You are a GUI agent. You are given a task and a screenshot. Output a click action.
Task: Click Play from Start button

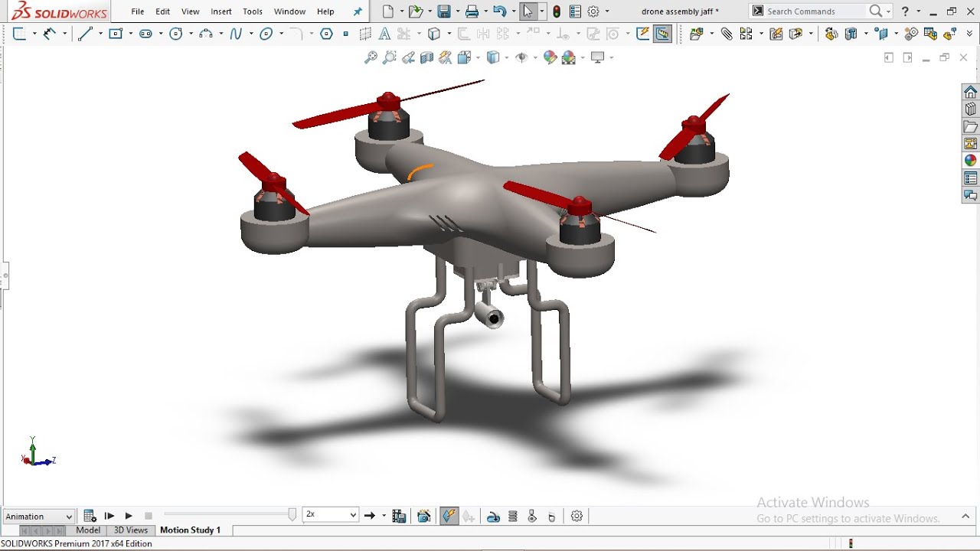[109, 516]
